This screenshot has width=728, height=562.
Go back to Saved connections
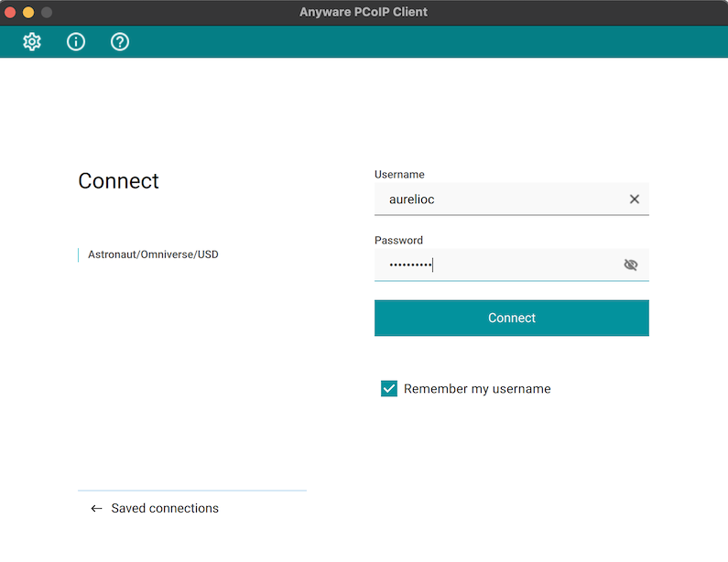165,508
